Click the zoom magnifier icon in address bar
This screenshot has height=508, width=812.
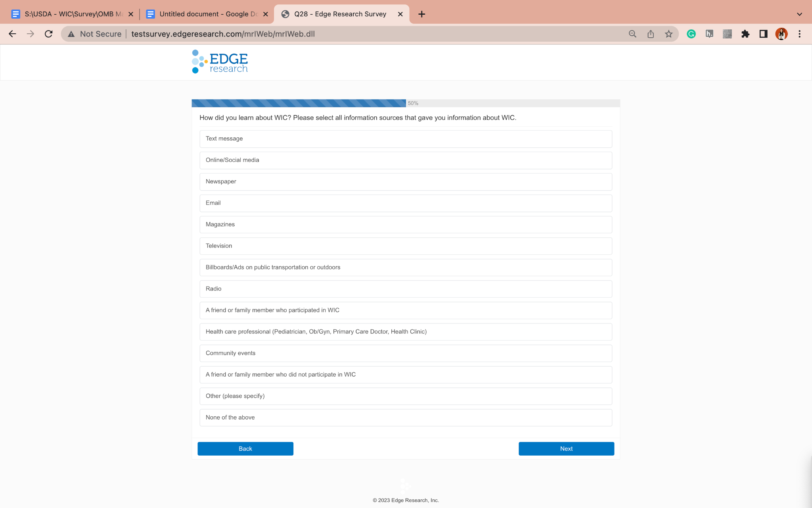pos(632,34)
